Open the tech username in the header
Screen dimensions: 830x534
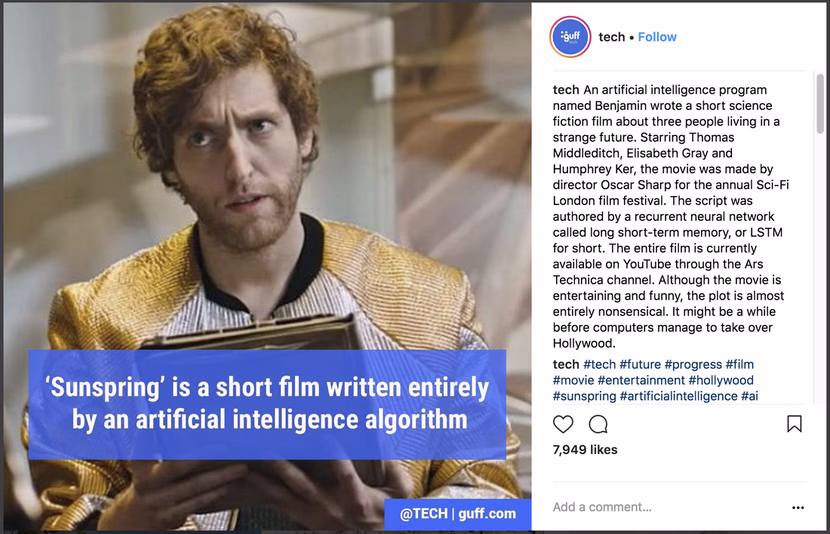(x=611, y=37)
